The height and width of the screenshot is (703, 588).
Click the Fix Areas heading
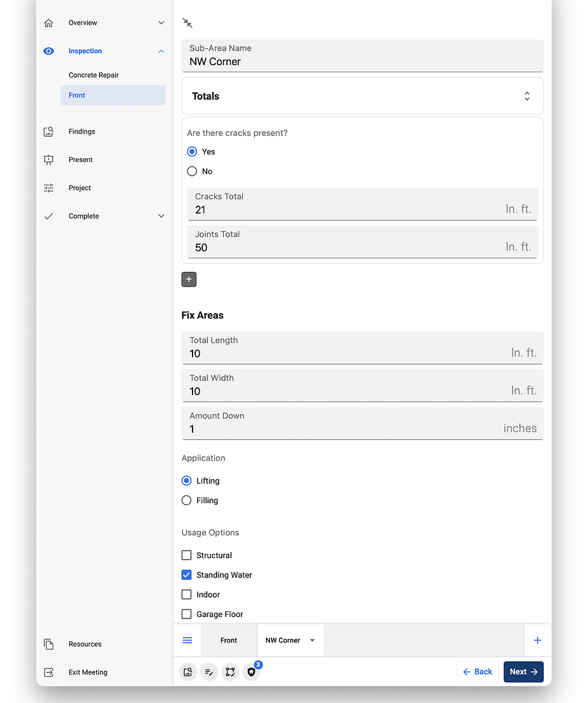tap(202, 315)
